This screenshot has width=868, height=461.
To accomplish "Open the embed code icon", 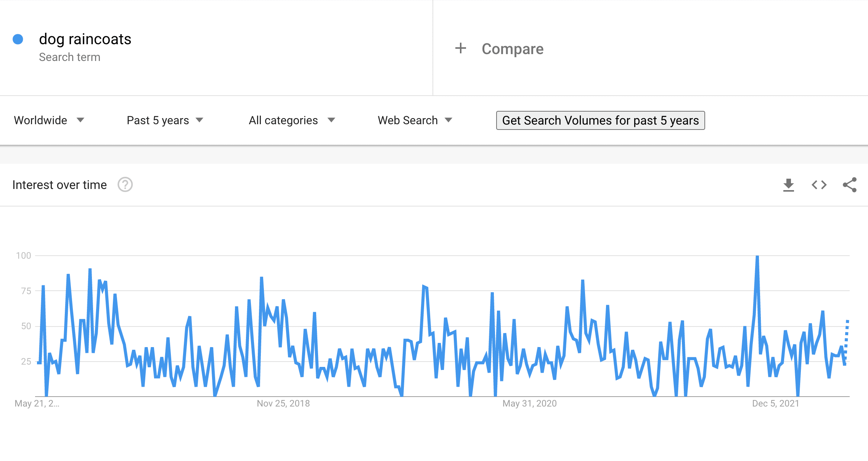I will coord(819,185).
